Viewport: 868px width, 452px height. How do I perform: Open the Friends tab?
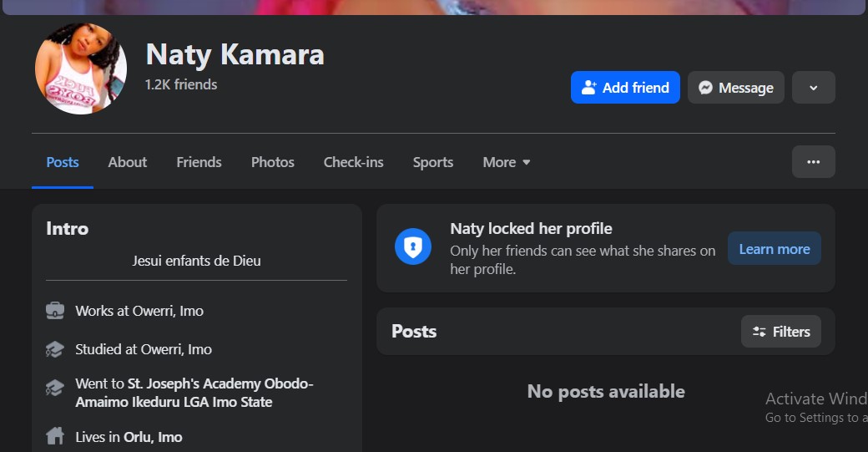click(x=199, y=162)
